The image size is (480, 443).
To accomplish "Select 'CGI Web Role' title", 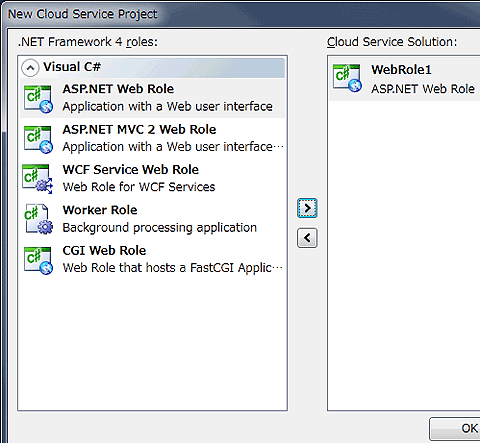I will [x=104, y=250].
